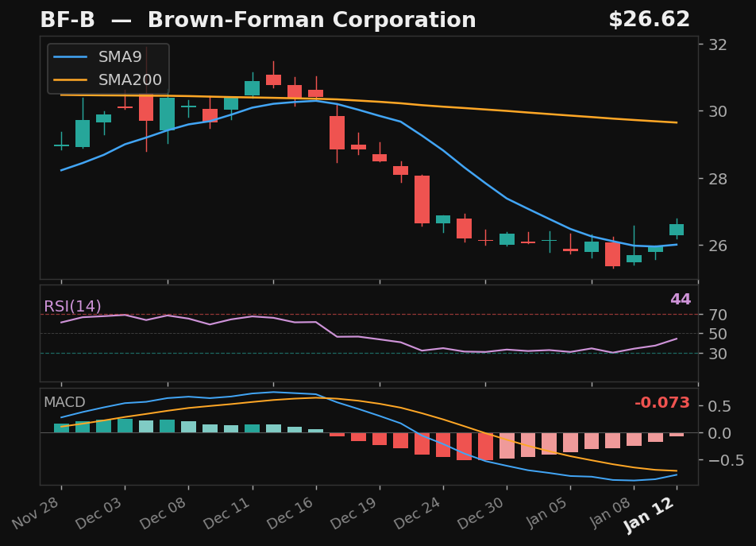Click the RSI value 44

coord(681,299)
